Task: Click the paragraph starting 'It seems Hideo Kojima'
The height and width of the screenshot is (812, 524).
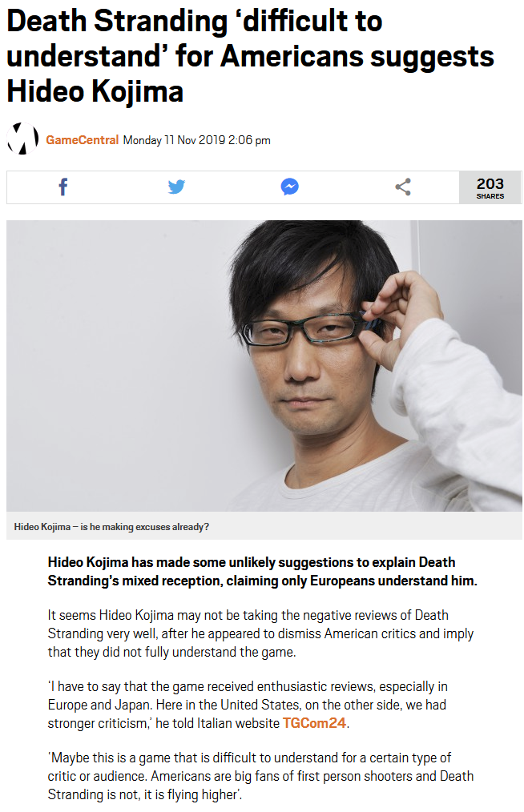Action: coord(260,633)
